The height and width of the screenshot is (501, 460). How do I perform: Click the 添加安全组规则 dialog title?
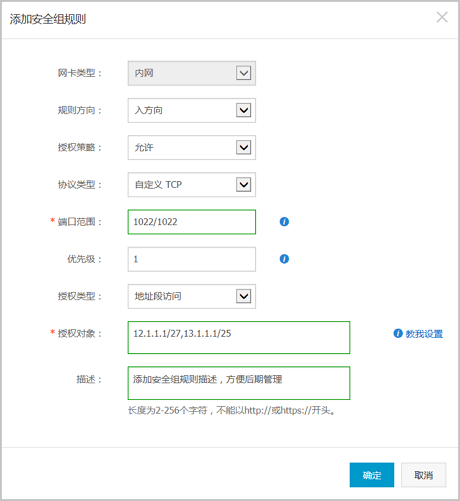[x=48, y=19]
